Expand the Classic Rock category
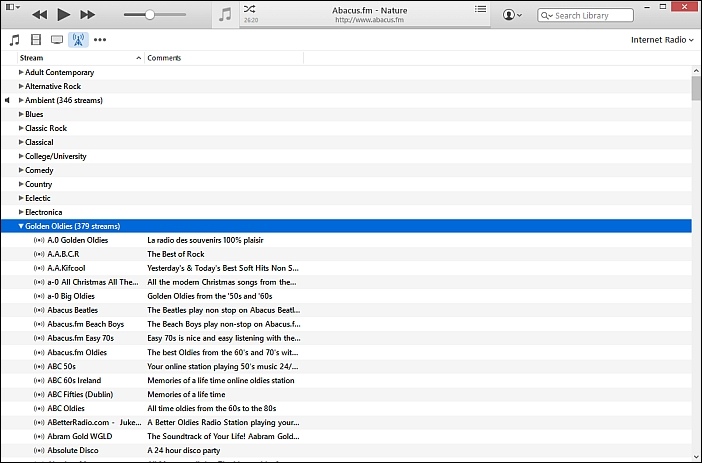This screenshot has height=463, width=702. tap(21, 128)
